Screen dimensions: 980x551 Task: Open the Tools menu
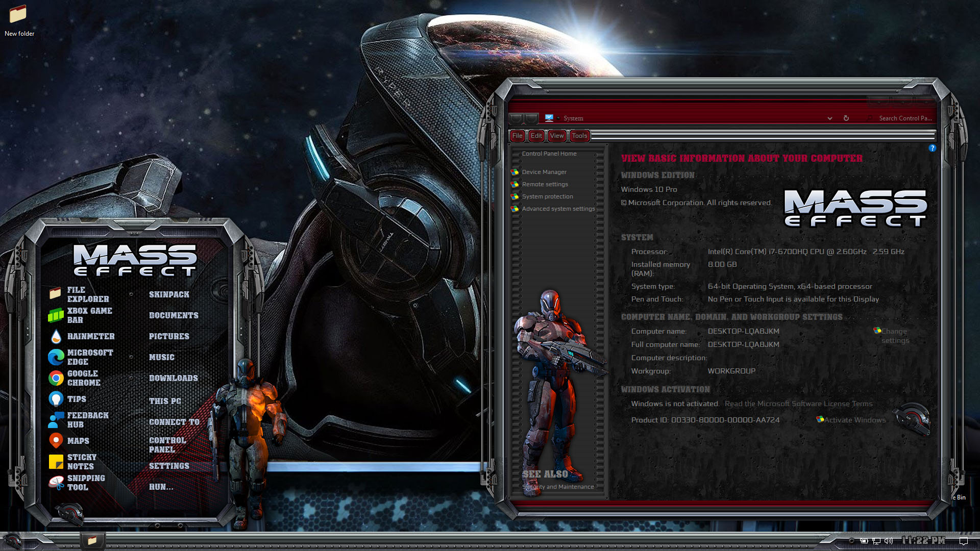(x=579, y=136)
